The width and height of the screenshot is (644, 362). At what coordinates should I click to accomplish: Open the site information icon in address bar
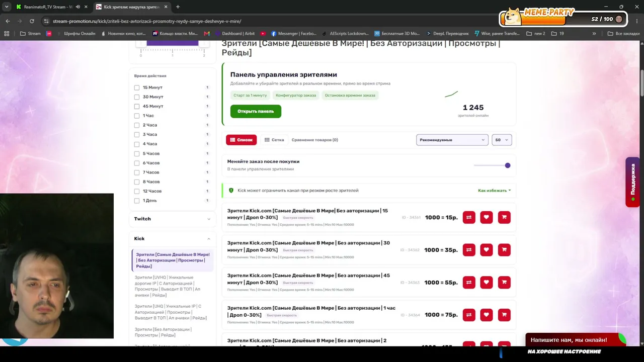46,21
